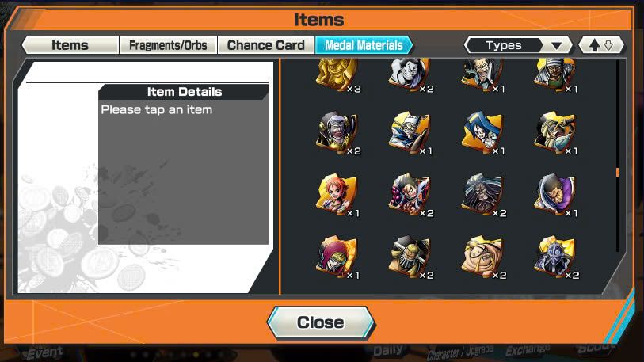Tap the large bald face medal x2
Image resolution: width=644 pixels, height=362 pixels.
point(482,257)
